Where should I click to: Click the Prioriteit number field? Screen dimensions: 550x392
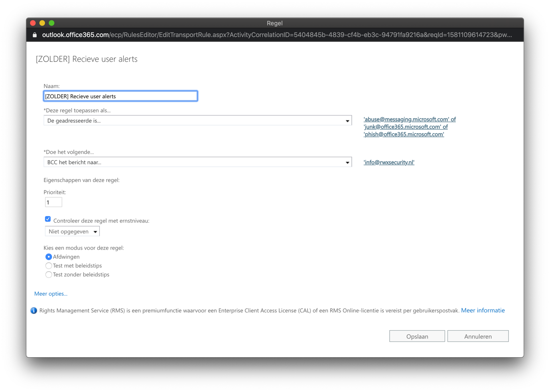(53, 203)
